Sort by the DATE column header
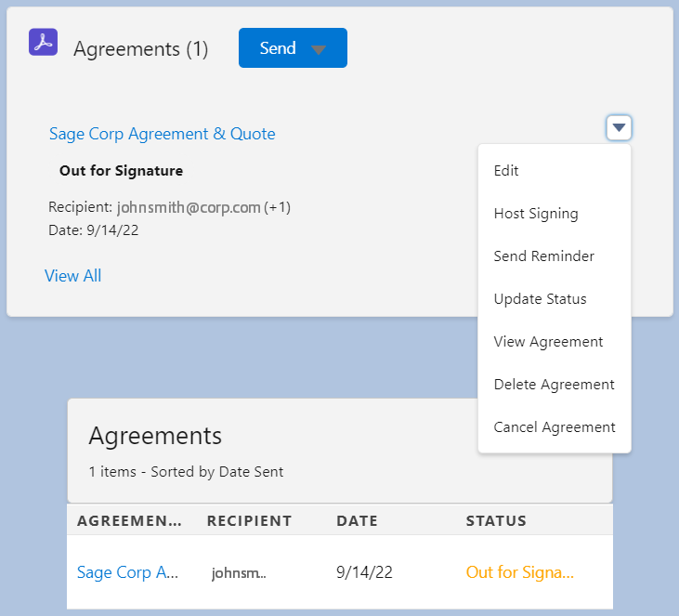Viewport: 679px width, 616px height. (358, 520)
